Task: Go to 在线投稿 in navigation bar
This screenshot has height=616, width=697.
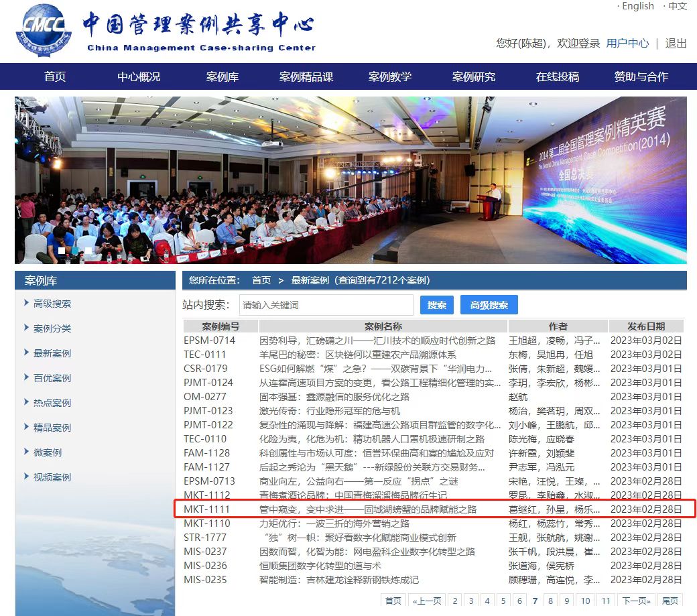Action: [x=557, y=76]
